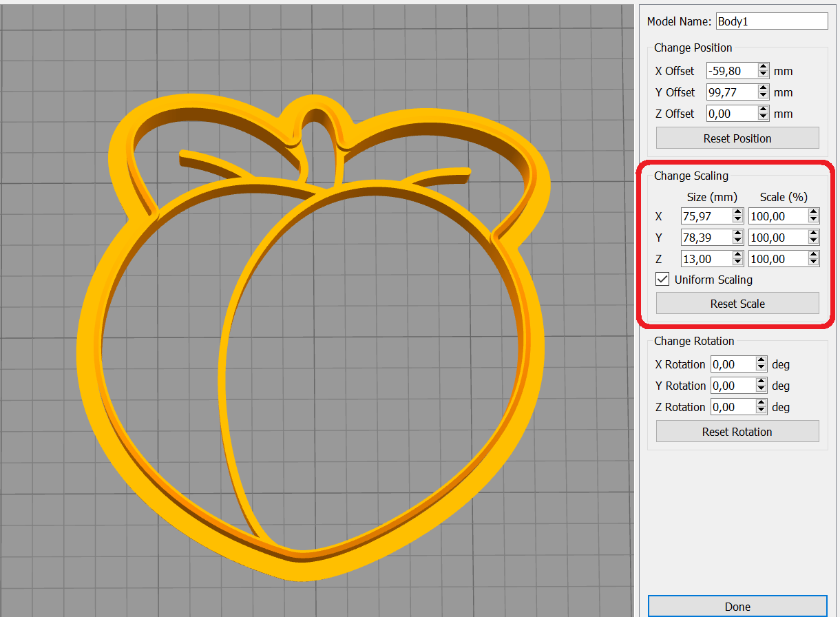The width and height of the screenshot is (840, 617).
Task: Increase Y Size with up arrow
Action: [738, 234]
